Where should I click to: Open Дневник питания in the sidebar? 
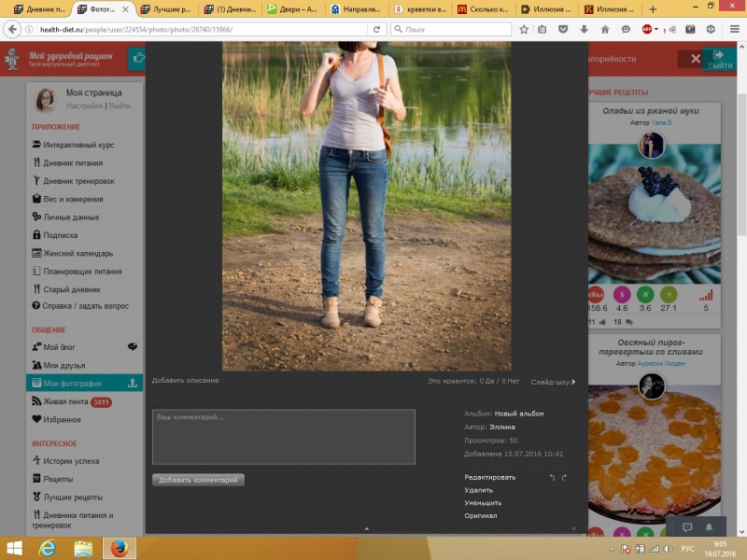[72, 163]
